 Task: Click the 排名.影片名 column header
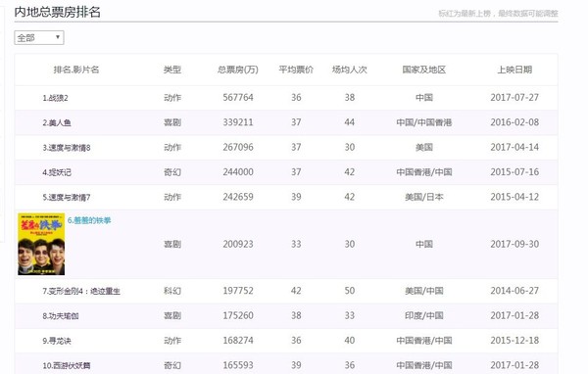click(76, 70)
